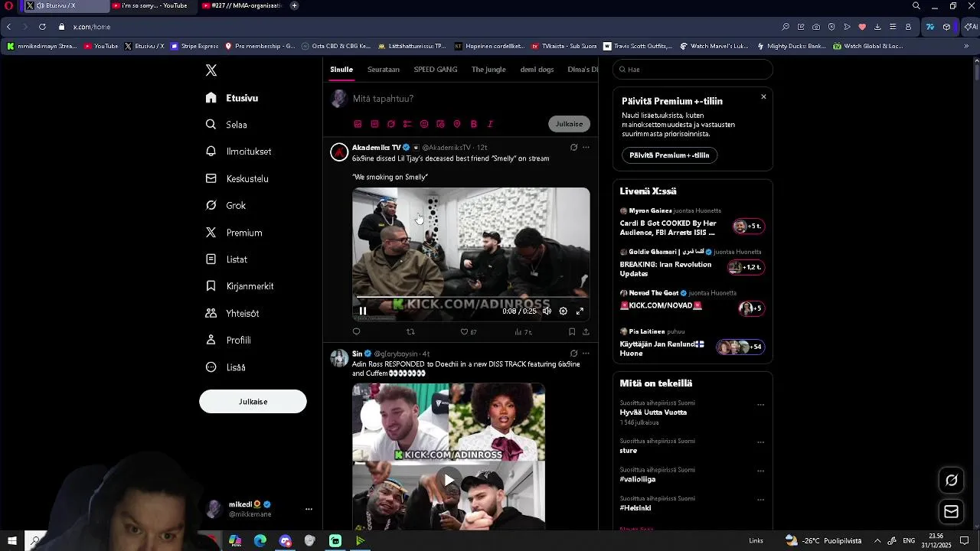Add image via media icon in composer
This screenshot has width=980, height=551.
[358, 124]
